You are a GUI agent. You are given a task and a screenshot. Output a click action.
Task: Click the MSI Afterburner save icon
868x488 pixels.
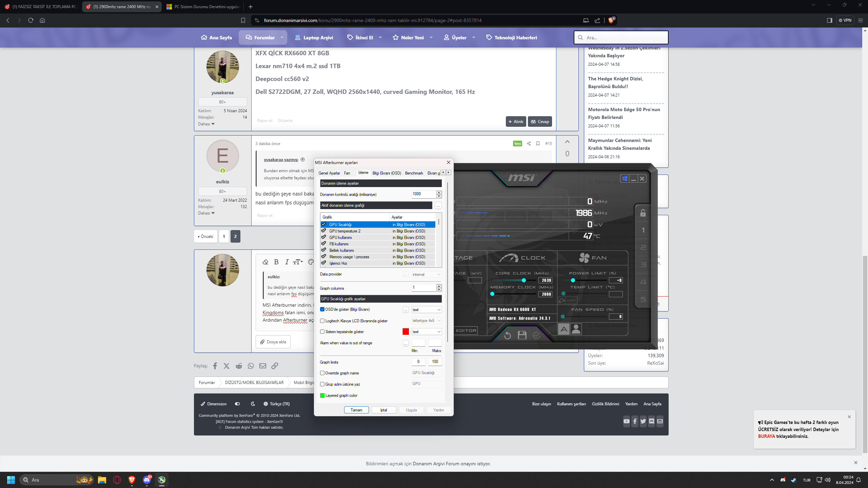[521, 335]
